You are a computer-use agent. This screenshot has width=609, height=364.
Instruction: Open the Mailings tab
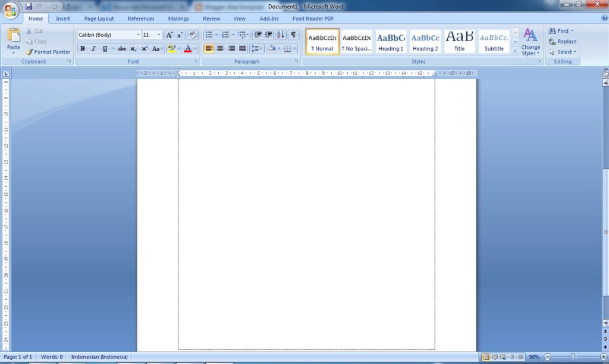(x=178, y=18)
